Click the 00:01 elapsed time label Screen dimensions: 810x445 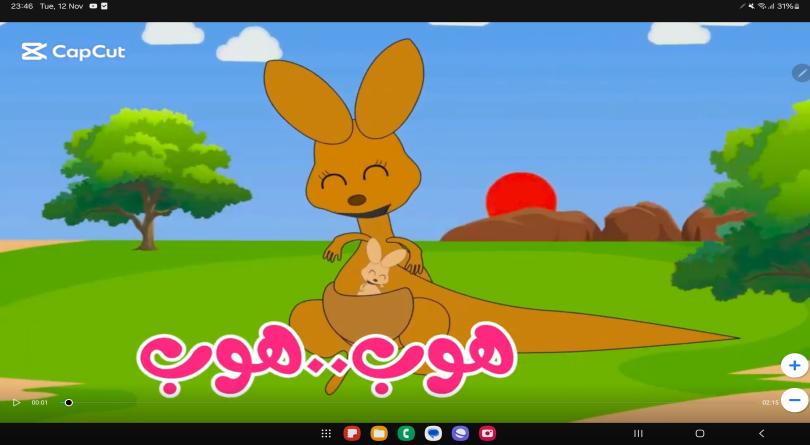click(40, 403)
